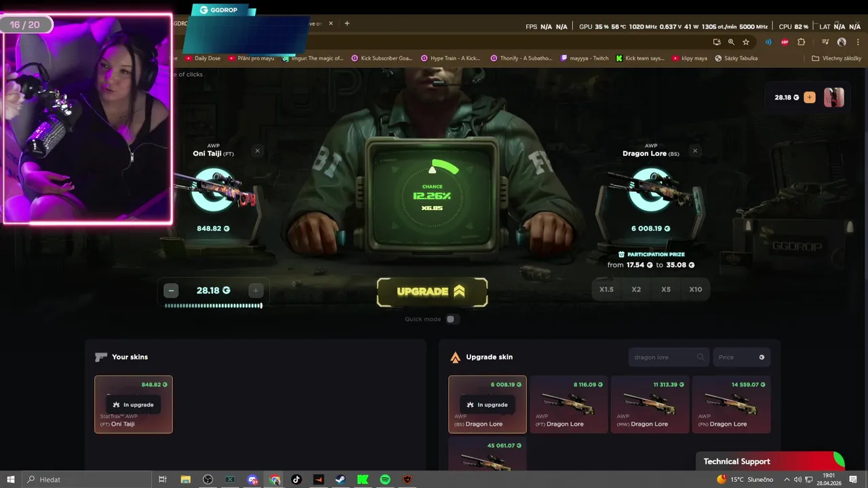Open Spotify from the taskbar
The height and width of the screenshot is (488, 868).
[385, 479]
